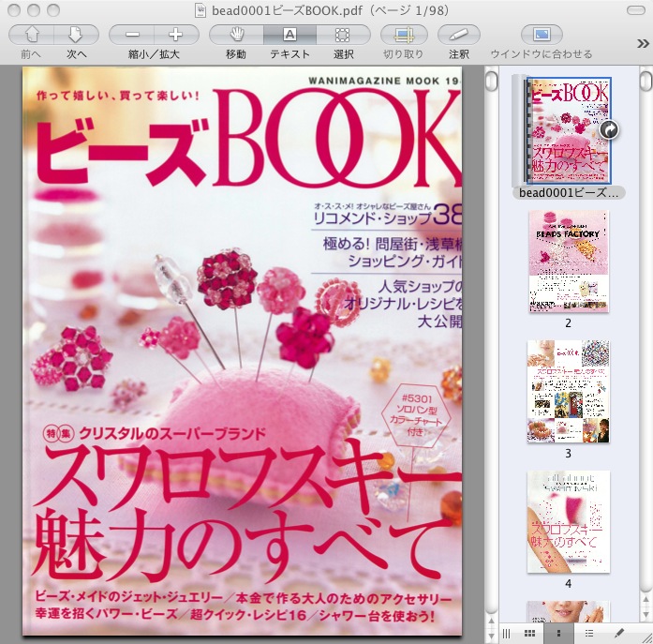The width and height of the screenshot is (653, 644).
Task: Switch sidebar to thumbnails view
Action: click(558, 634)
